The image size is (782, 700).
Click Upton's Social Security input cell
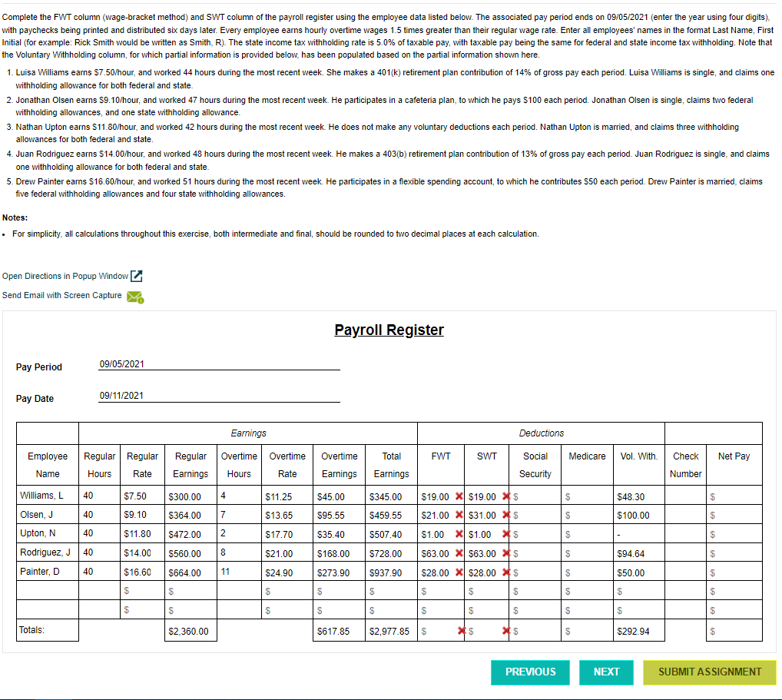[x=535, y=533]
